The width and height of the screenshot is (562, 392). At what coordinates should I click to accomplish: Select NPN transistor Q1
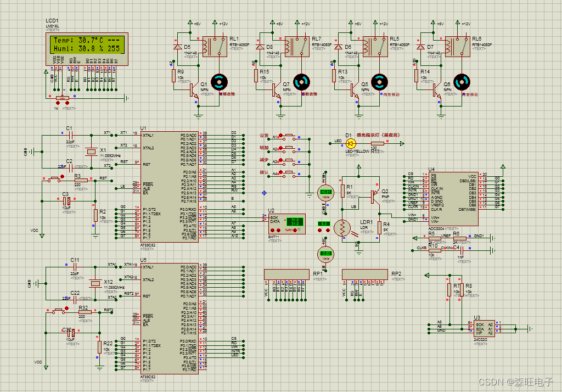point(194,91)
